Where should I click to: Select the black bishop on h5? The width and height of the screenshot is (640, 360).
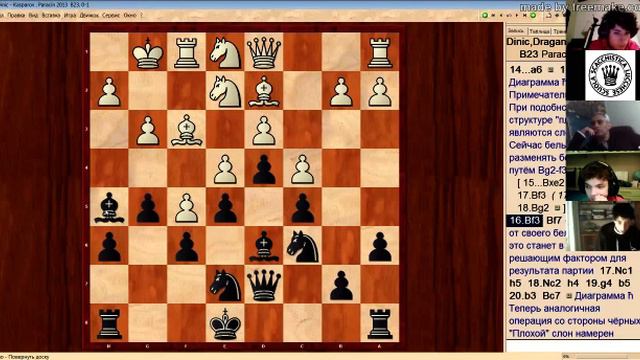(x=109, y=207)
